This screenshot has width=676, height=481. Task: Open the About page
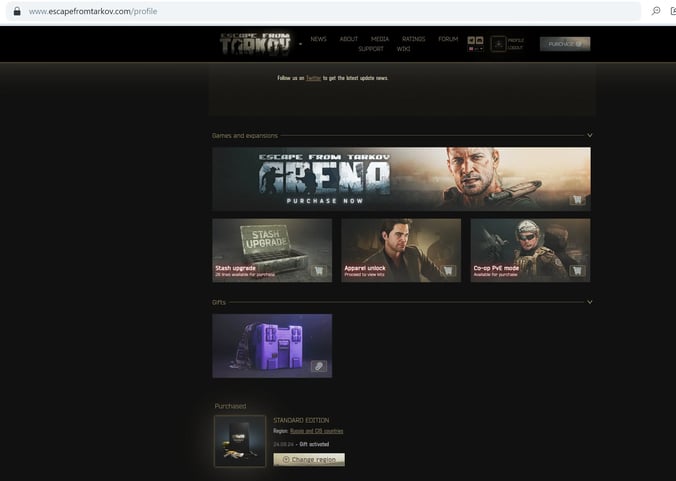tap(348, 39)
